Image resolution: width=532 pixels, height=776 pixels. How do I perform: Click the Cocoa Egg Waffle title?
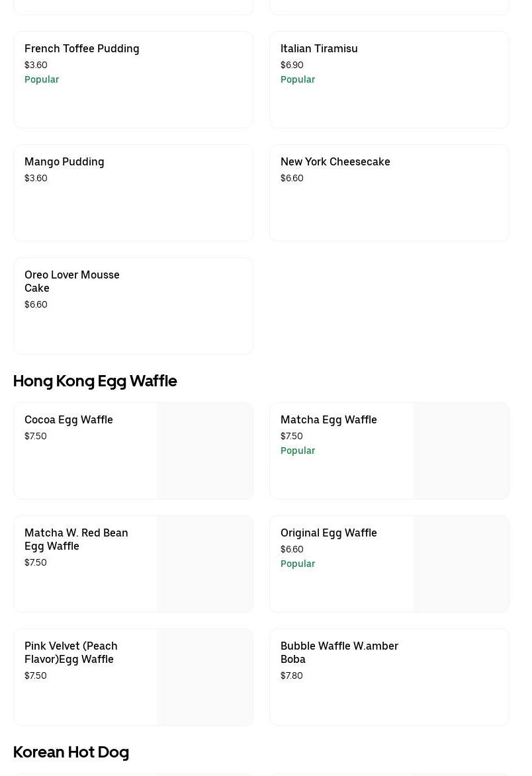[x=69, y=420]
